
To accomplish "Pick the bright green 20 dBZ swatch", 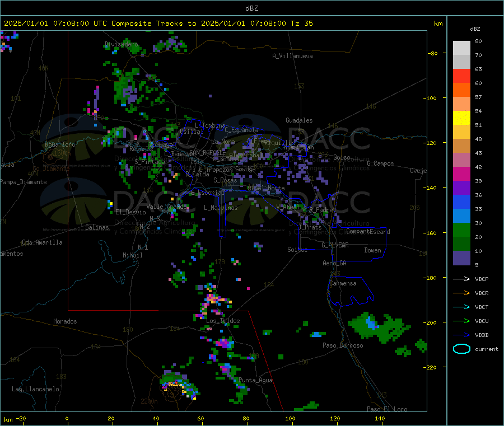I will tap(461, 230).
